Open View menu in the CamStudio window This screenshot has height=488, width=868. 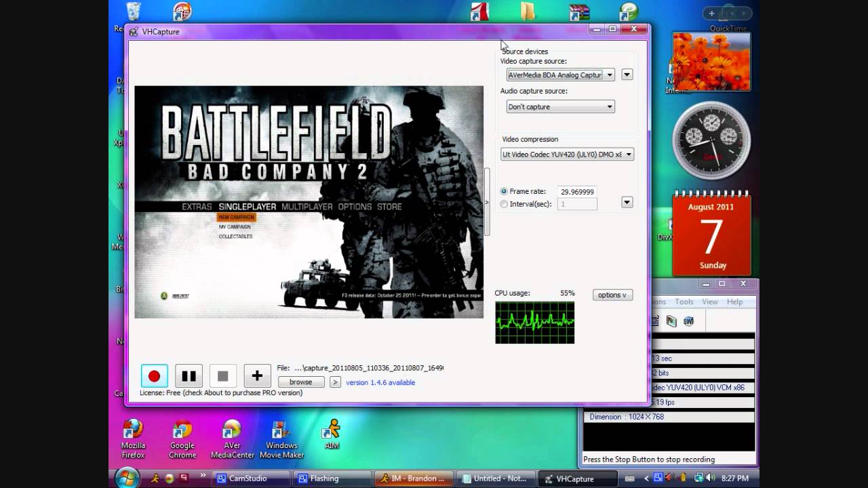(710, 302)
